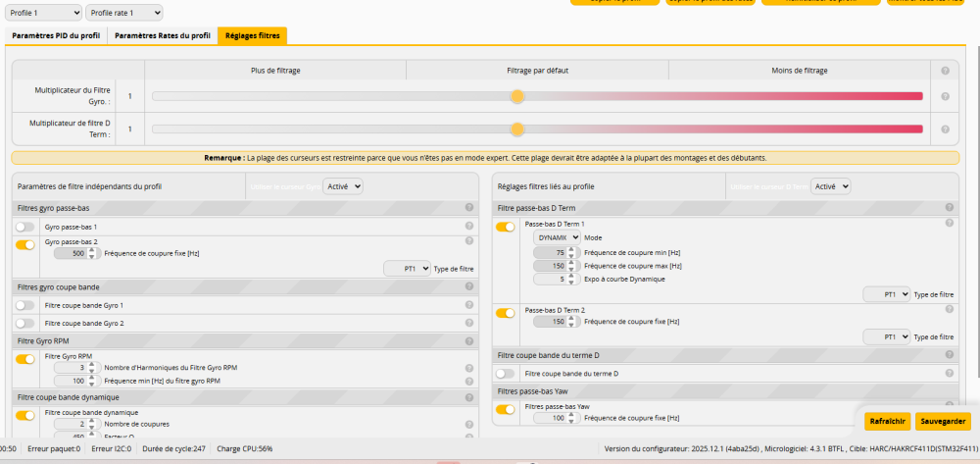Disable the Filtre Gyro RPM toggle
Image resolution: width=980 pixels, height=464 pixels.
[x=24, y=358]
